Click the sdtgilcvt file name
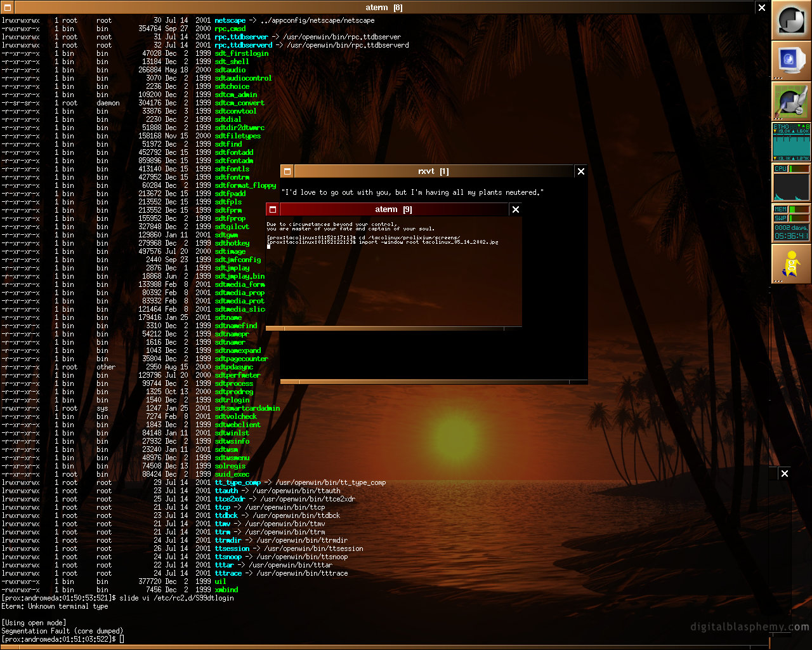The image size is (812, 650). pyautogui.click(x=232, y=227)
